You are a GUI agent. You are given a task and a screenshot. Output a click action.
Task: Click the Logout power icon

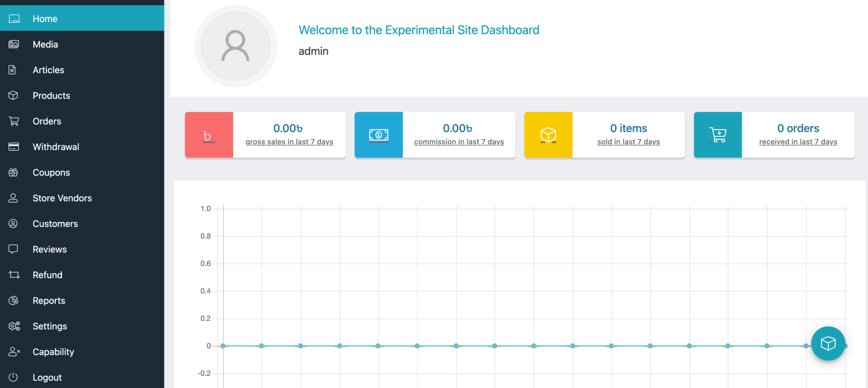pos(14,377)
